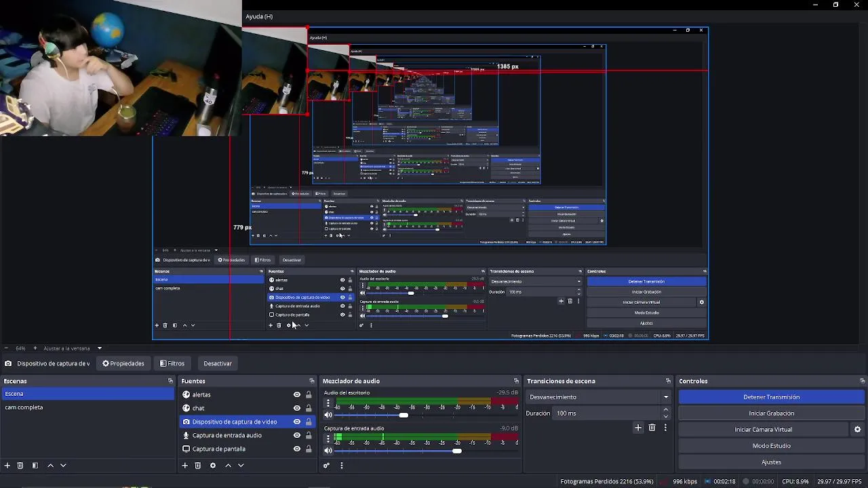This screenshot has width=868, height=488.
Task: Open the Ajustar a la ventana dropdown
Action: pyautogui.click(x=73, y=348)
